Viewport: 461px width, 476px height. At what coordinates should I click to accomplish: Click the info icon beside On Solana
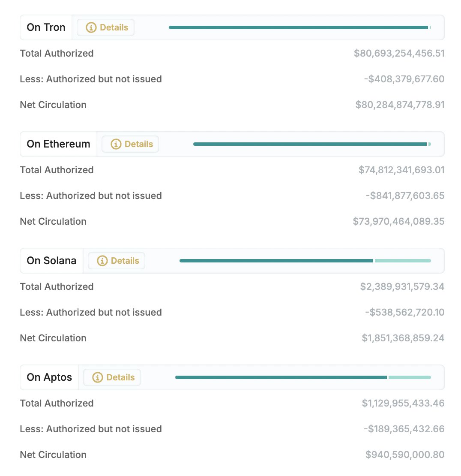tap(102, 260)
